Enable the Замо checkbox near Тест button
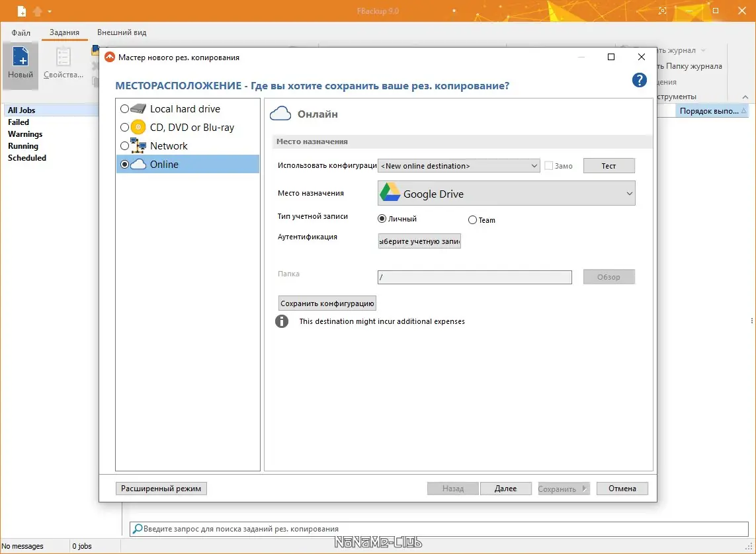Image resolution: width=756 pixels, height=554 pixels. pyautogui.click(x=548, y=166)
